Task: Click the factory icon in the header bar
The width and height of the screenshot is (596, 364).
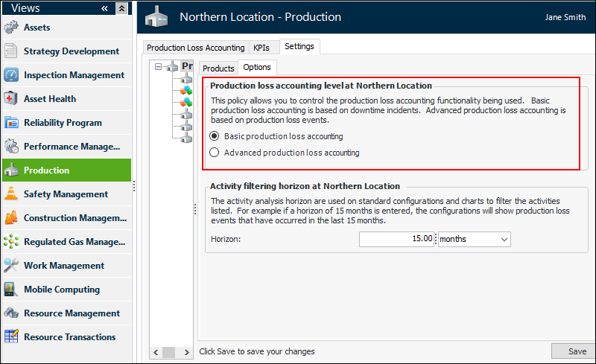Action: pos(156,16)
